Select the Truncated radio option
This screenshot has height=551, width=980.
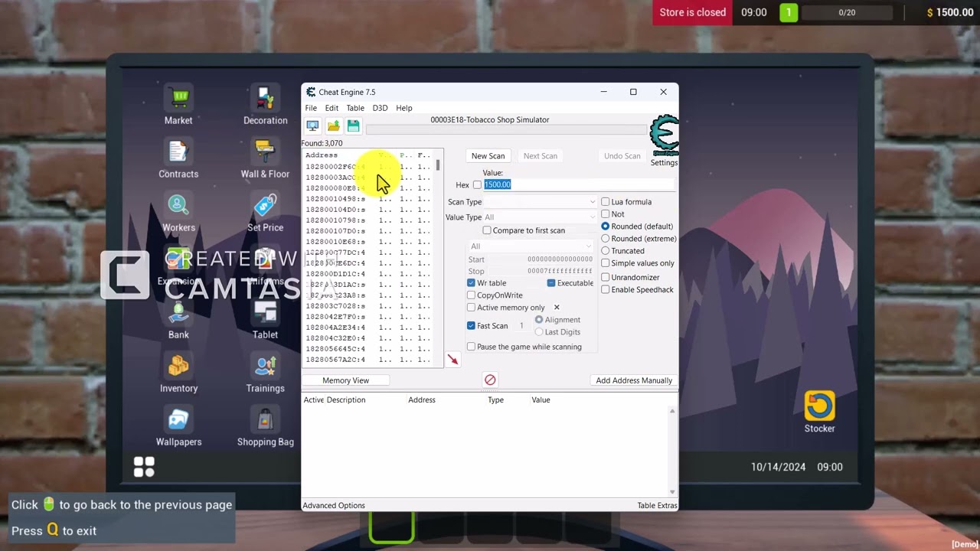coord(605,251)
